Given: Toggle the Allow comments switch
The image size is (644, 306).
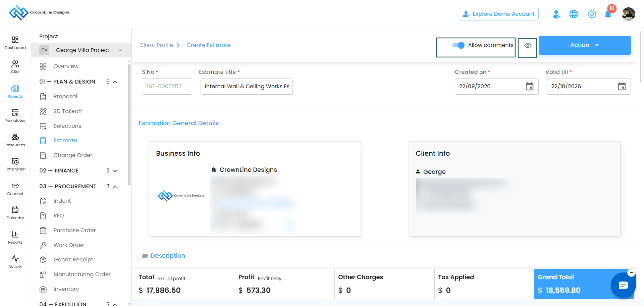Looking at the screenshot, I should tap(458, 45).
